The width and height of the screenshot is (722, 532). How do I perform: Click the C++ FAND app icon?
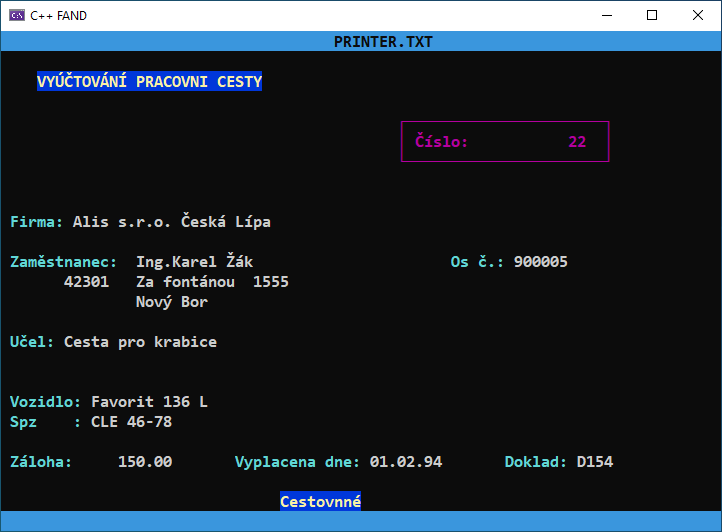tap(17, 15)
